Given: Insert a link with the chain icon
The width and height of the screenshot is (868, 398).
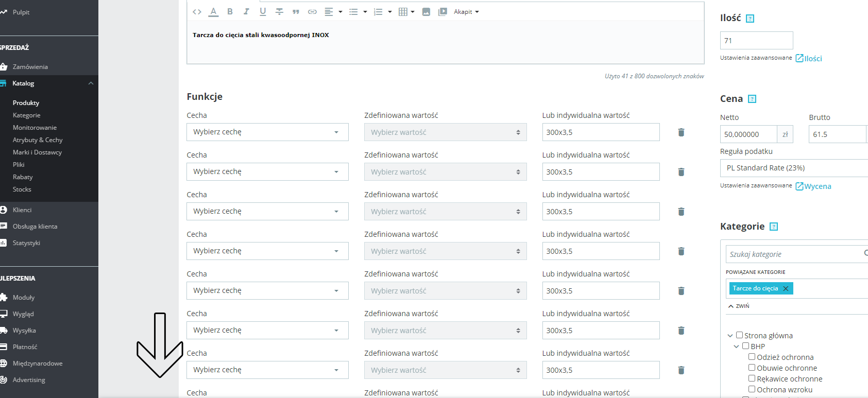Looking at the screenshot, I should point(312,12).
